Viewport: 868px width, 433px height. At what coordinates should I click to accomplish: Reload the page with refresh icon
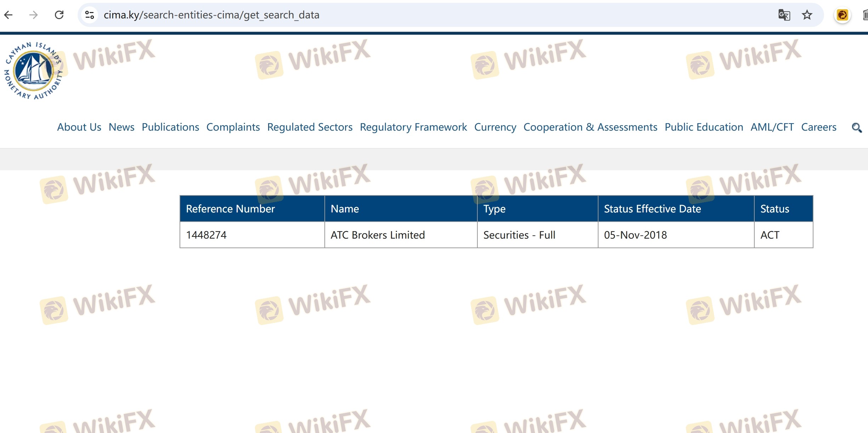click(x=59, y=15)
